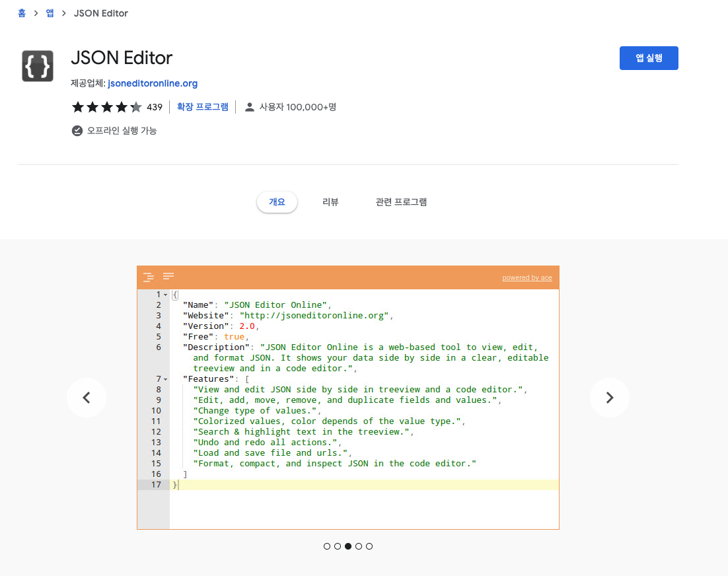Show the next screenshot with right arrow
This screenshot has height=576, width=728.
point(610,398)
